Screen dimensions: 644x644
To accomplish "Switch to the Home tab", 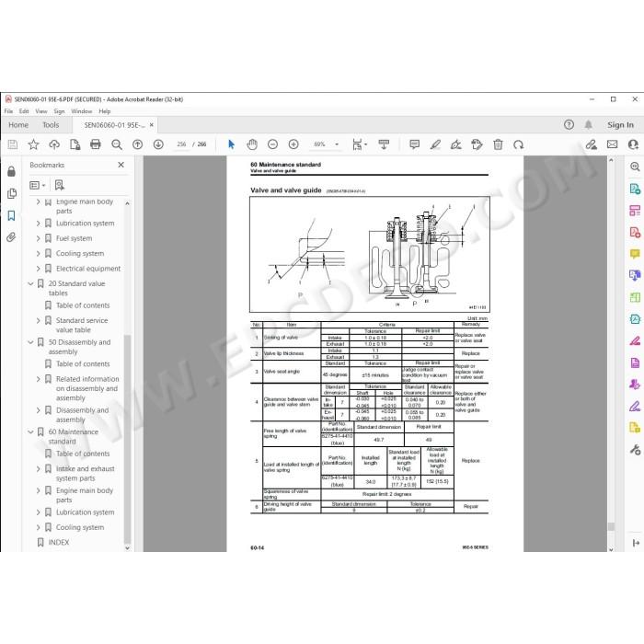I will click(x=18, y=125).
